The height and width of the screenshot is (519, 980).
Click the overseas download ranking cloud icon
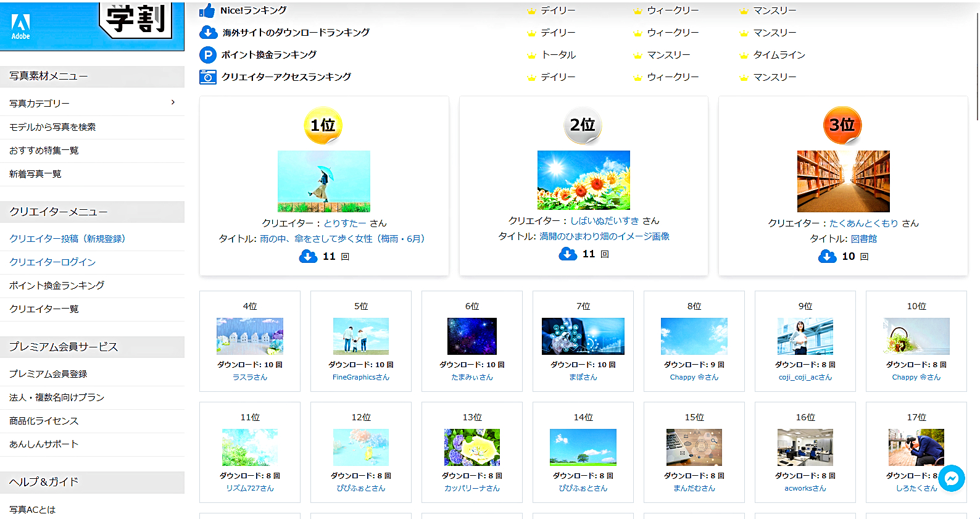point(208,33)
